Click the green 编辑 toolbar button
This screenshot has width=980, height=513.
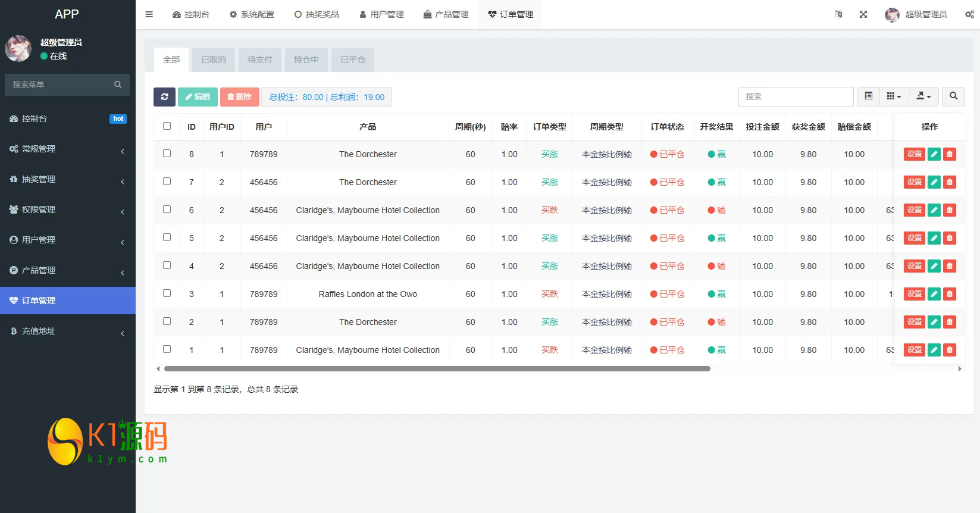198,97
